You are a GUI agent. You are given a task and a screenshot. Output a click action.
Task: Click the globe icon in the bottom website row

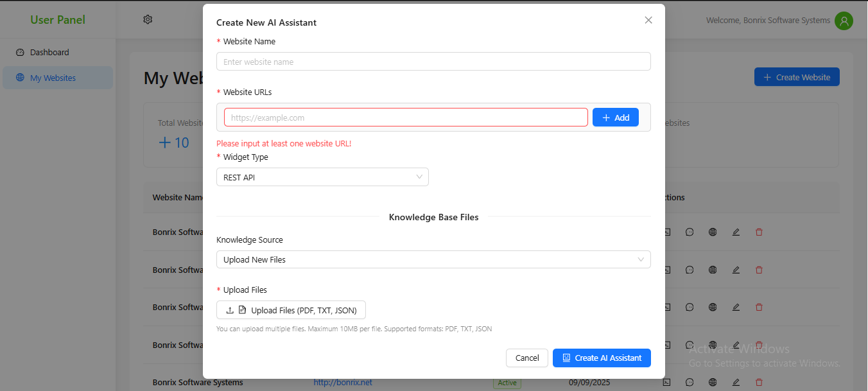(713, 381)
